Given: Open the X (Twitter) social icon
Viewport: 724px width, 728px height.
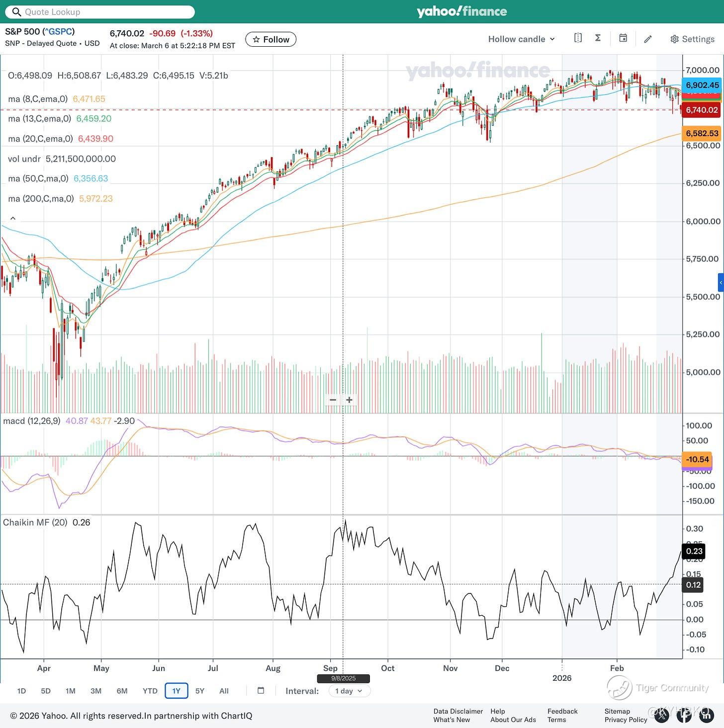Looking at the screenshot, I should 662,715.
